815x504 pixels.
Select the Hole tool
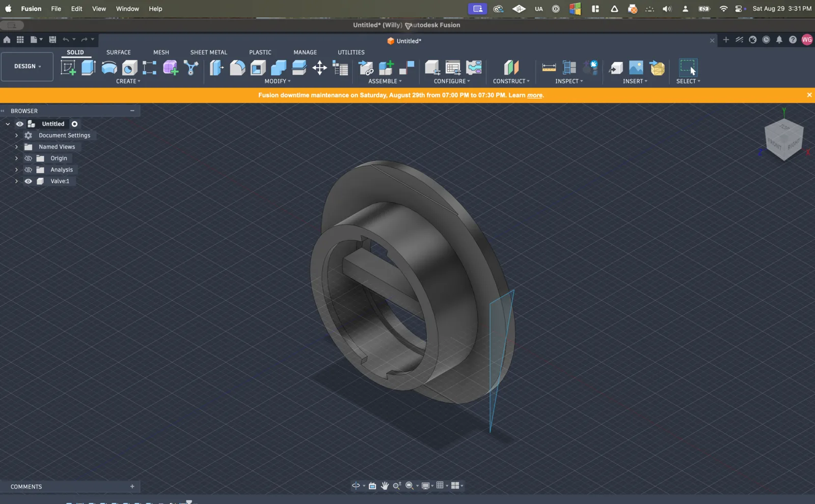[129, 67]
